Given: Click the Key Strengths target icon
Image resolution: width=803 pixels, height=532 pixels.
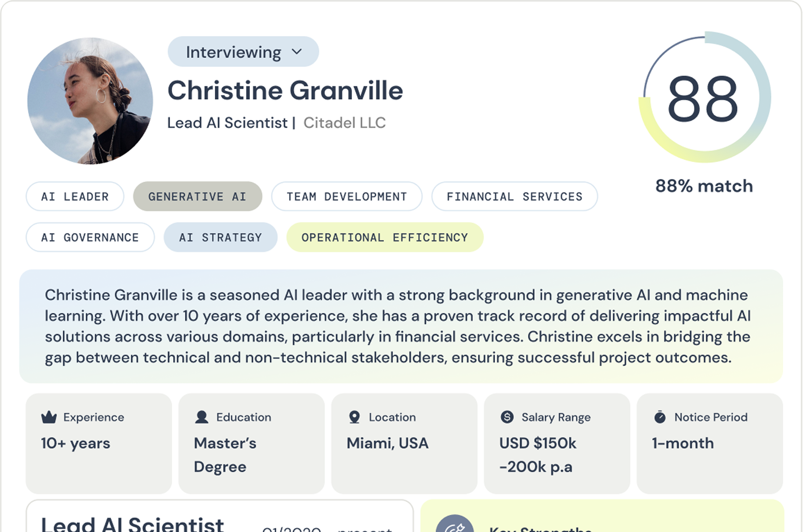Looking at the screenshot, I should click(455, 525).
